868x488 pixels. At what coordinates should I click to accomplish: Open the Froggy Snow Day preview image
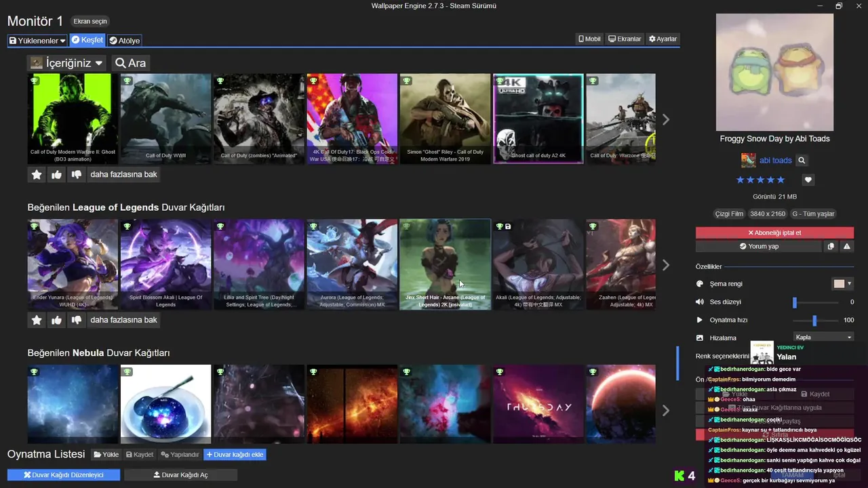pyautogui.click(x=774, y=72)
